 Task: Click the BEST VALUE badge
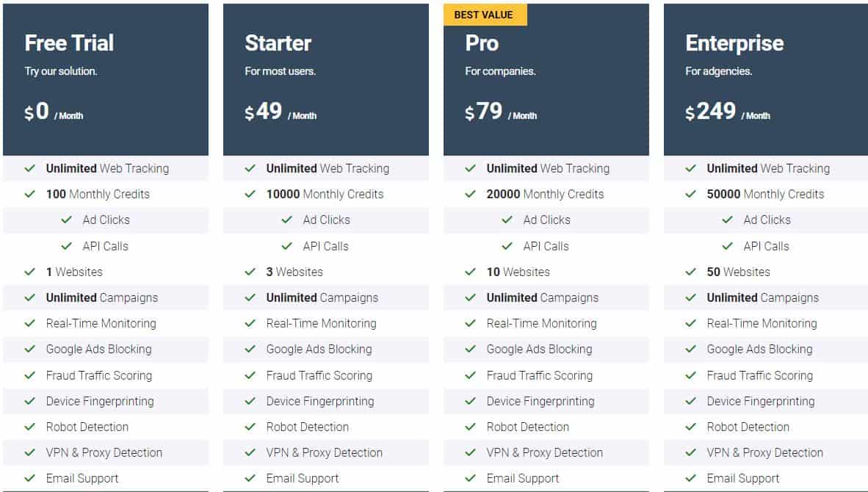pos(485,14)
